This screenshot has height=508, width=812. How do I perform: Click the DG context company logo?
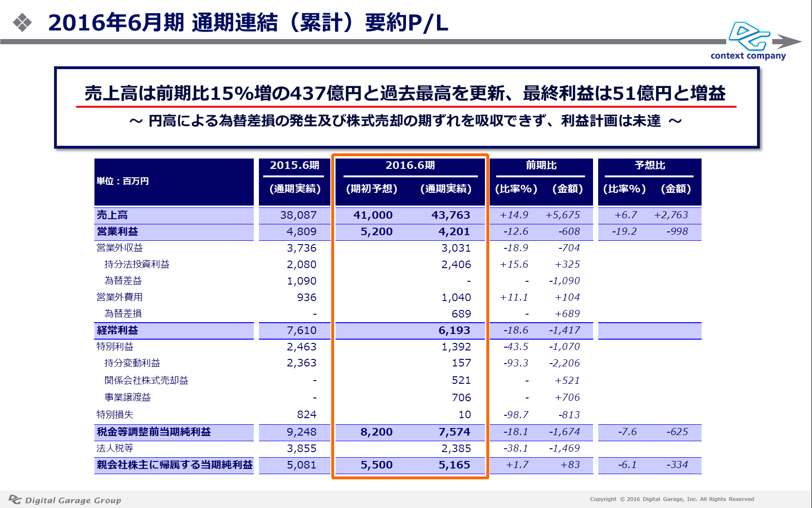[x=748, y=41]
